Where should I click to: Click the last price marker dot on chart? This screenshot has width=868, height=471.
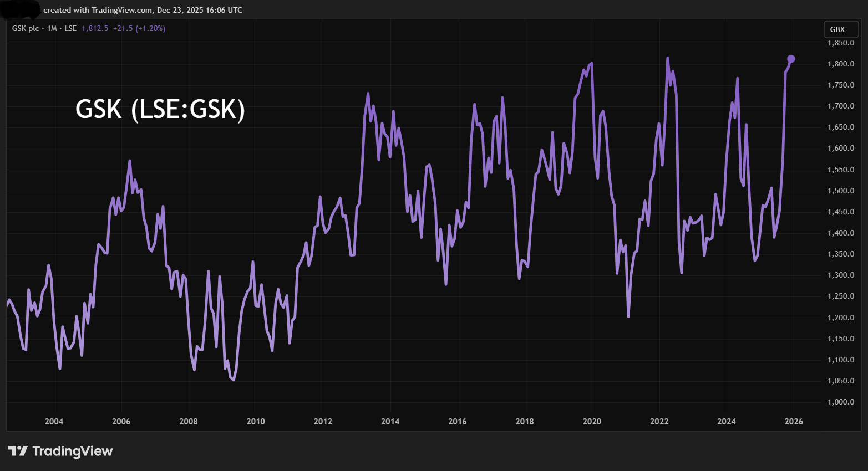[x=791, y=58]
